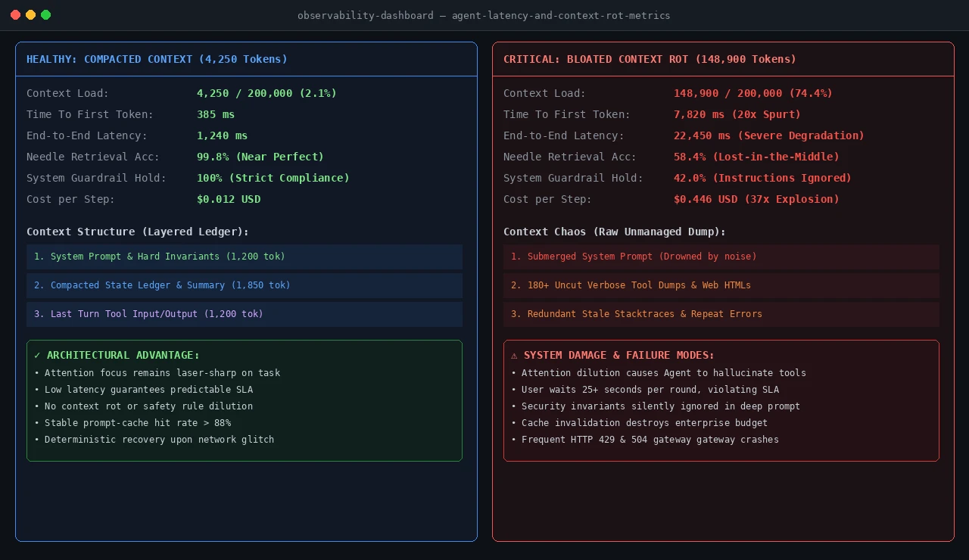
Task: Select the 58.4% (Lost-in-the-Middle) value
Action: click(756, 157)
